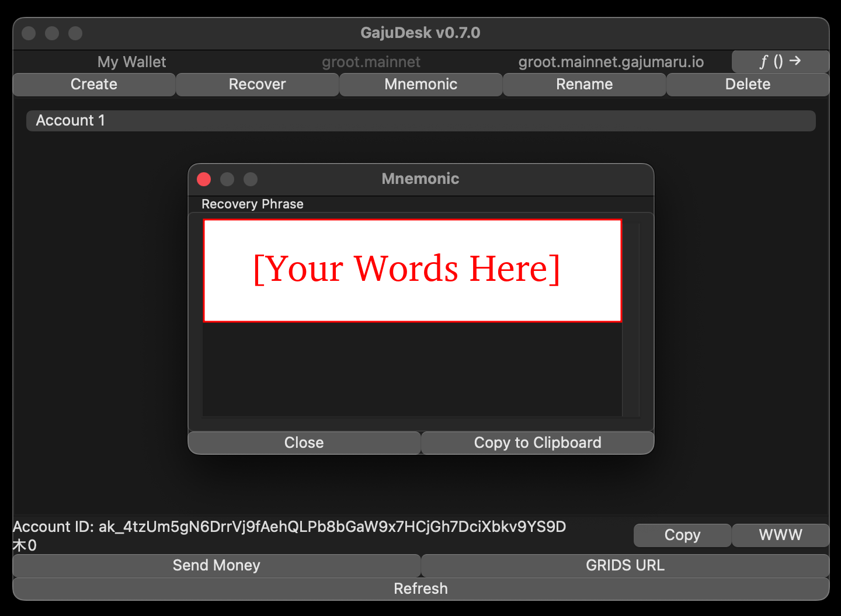
Task: Click the My Wallet label
Action: click(131, 62)
